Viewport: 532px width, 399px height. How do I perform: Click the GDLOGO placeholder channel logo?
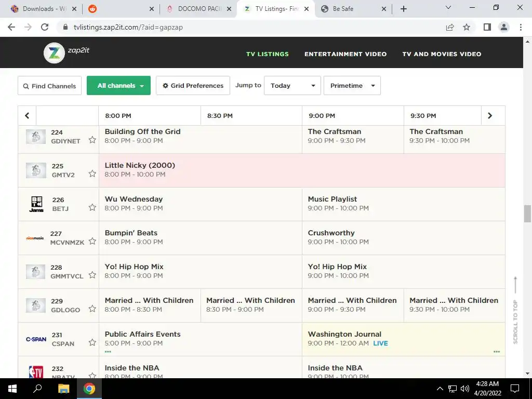pyautogui.click(x=36, y=305)
